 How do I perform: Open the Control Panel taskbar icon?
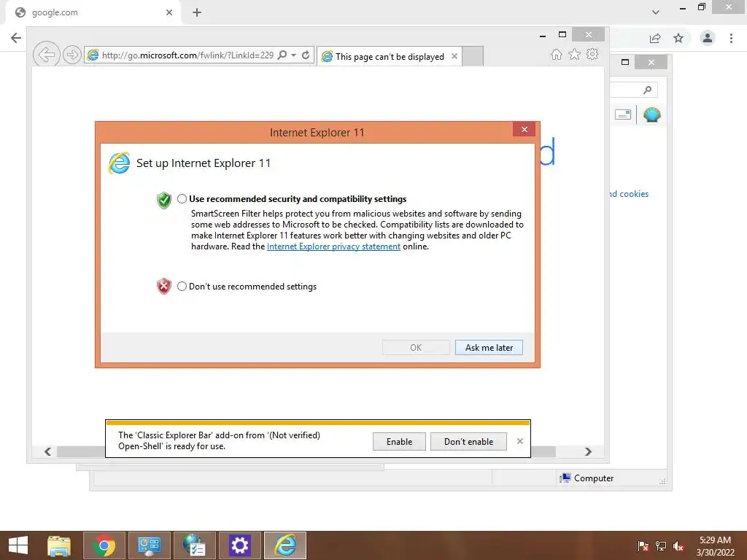point(149,545)
